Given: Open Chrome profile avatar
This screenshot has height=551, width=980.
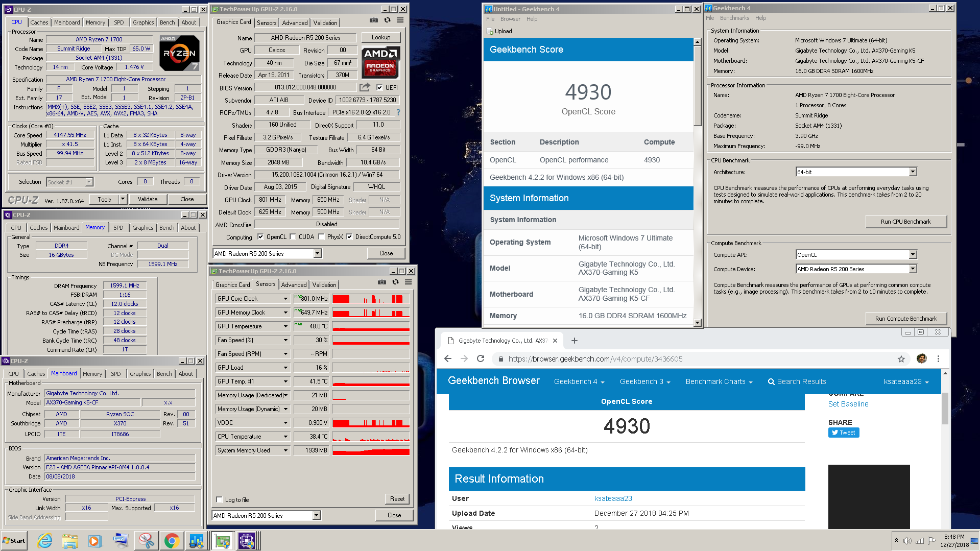Looking at the screenshot, I should tap(922, 359).
